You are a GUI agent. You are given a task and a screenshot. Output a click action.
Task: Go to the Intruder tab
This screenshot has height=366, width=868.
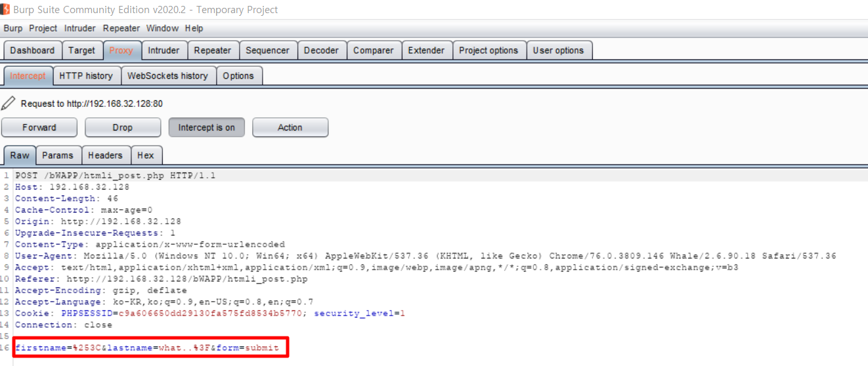(x=163, y=51)
